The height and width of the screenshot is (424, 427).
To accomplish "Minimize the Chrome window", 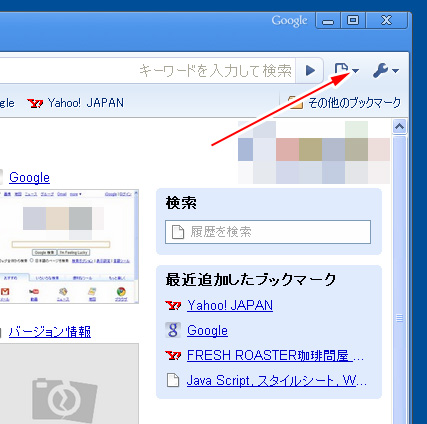I will 328,21.
